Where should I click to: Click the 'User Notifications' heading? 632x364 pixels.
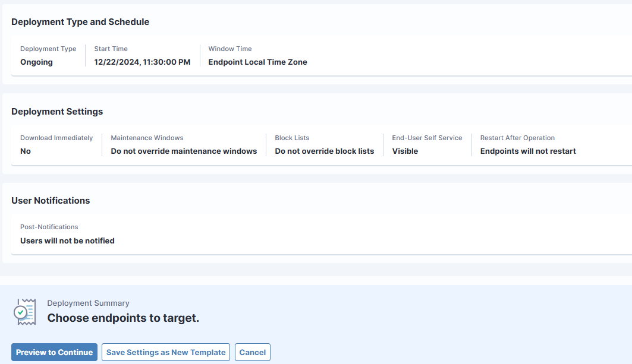click(51, 201)
